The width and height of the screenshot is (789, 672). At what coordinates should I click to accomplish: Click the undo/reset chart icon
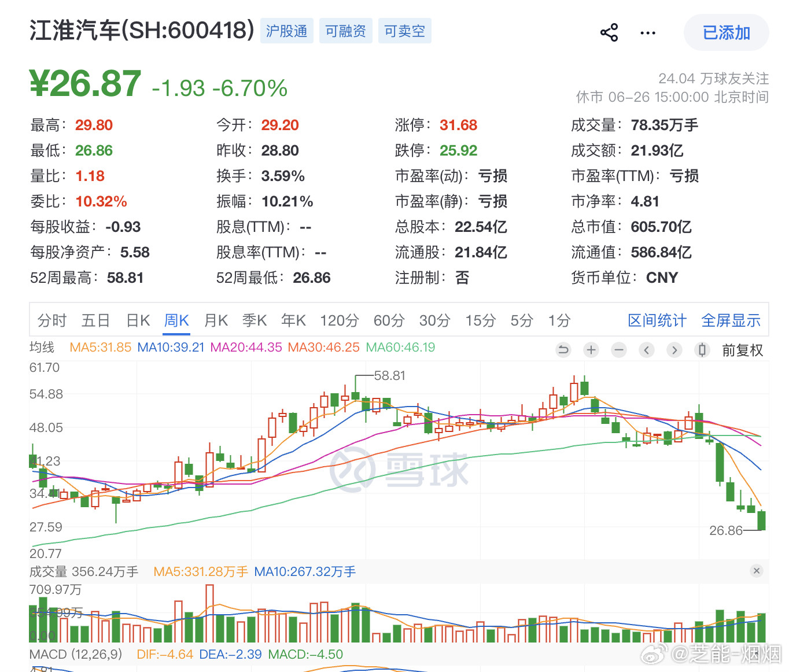pos(563,350)
